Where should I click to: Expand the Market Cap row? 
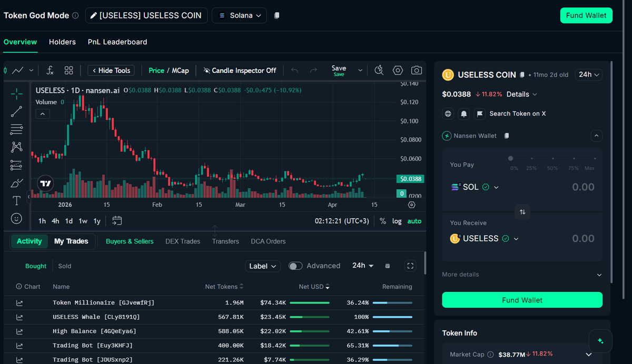589,355
